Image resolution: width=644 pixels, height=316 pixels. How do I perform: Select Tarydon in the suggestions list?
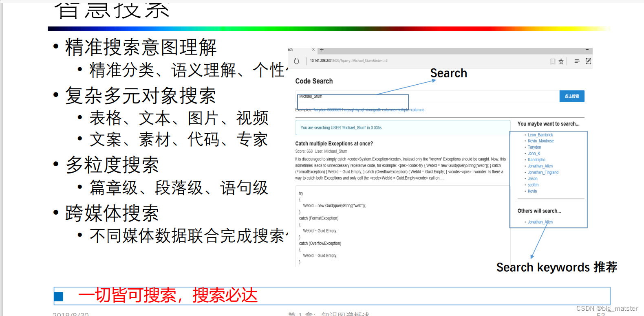[534, 147]
